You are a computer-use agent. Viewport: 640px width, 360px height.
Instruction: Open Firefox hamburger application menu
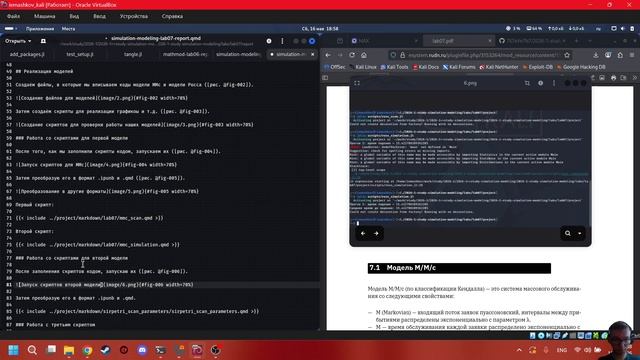coord(632,55)
